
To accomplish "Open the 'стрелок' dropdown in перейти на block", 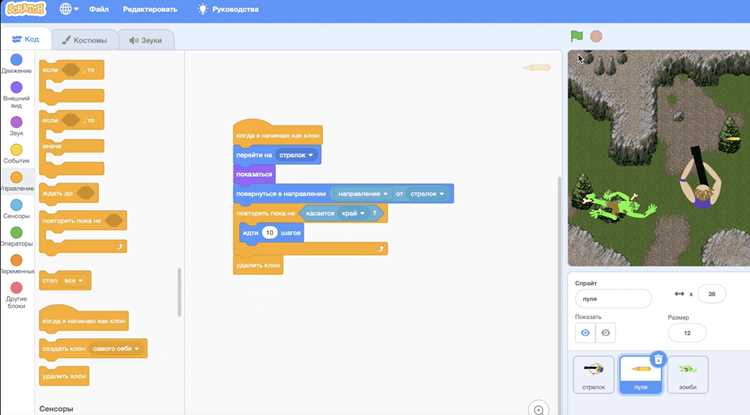I will (297, 155).
